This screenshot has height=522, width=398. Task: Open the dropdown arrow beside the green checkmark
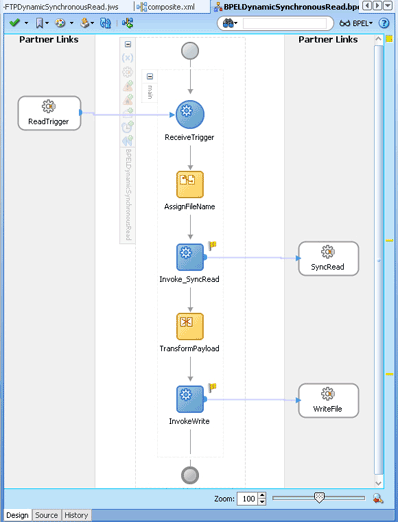pyautogui.click(x=26, y=23)
